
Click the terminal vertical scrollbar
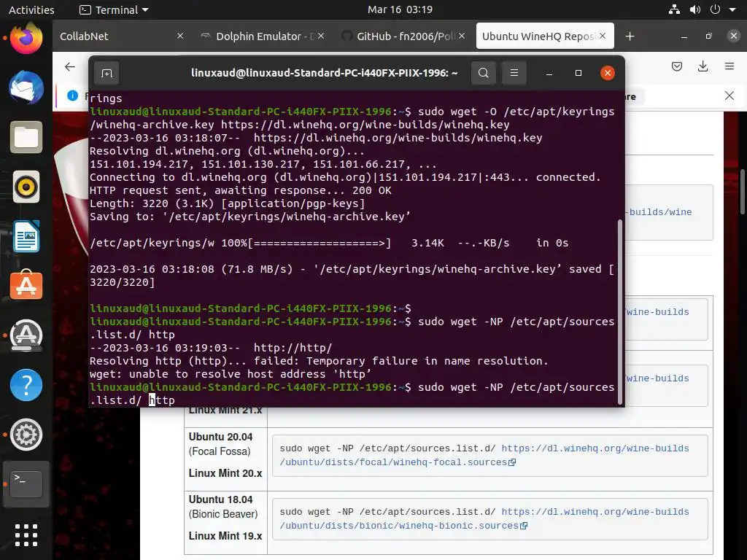tap(620, 312)
